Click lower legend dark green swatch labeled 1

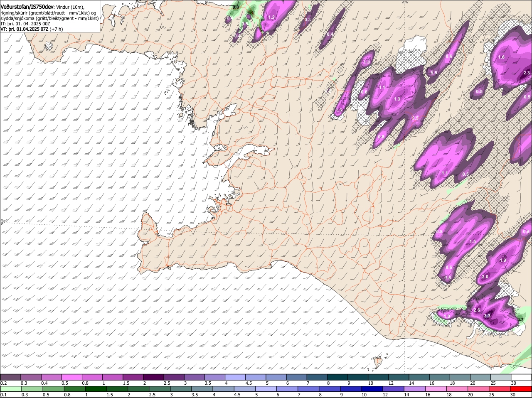click(x=96, y=389)
